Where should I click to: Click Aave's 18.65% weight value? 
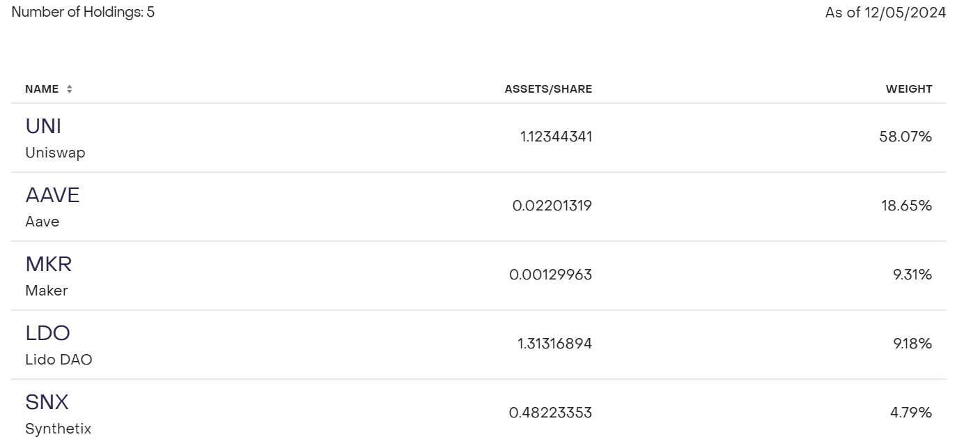pyautogui.click(x=906, y=206)
